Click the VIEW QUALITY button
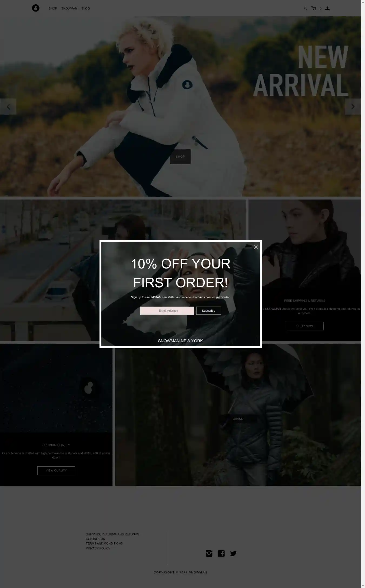 tap(56, 470)
